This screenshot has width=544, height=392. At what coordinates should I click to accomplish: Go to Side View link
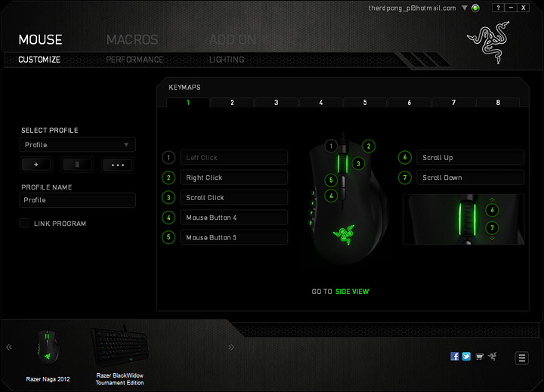(352, 292)
